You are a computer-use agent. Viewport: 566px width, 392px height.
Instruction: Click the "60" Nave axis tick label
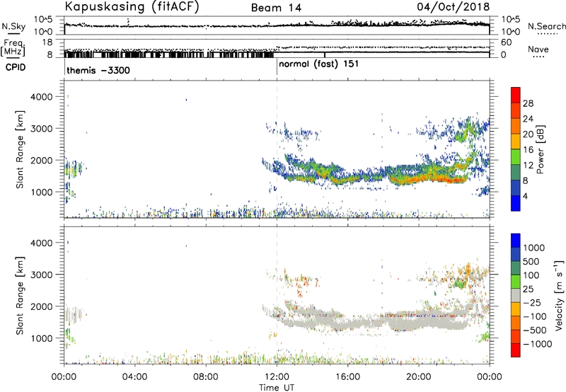click(x=507, y=42)
